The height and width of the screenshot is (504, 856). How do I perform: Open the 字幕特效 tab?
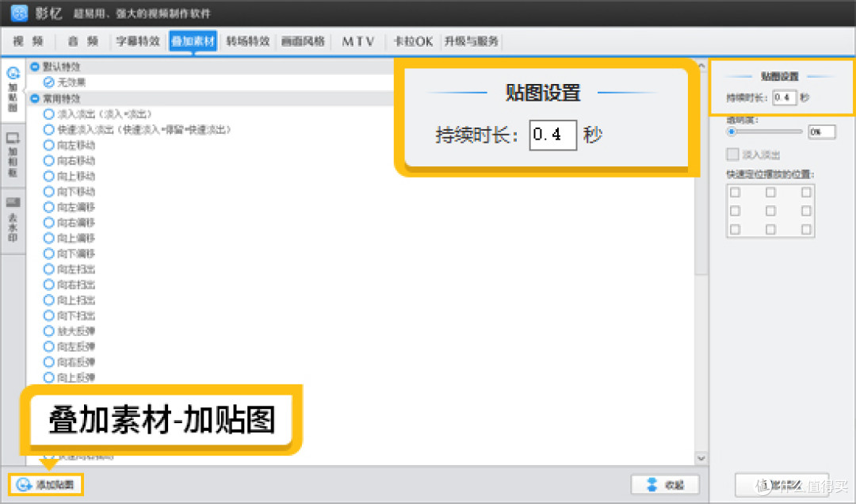tap(138, 41)
